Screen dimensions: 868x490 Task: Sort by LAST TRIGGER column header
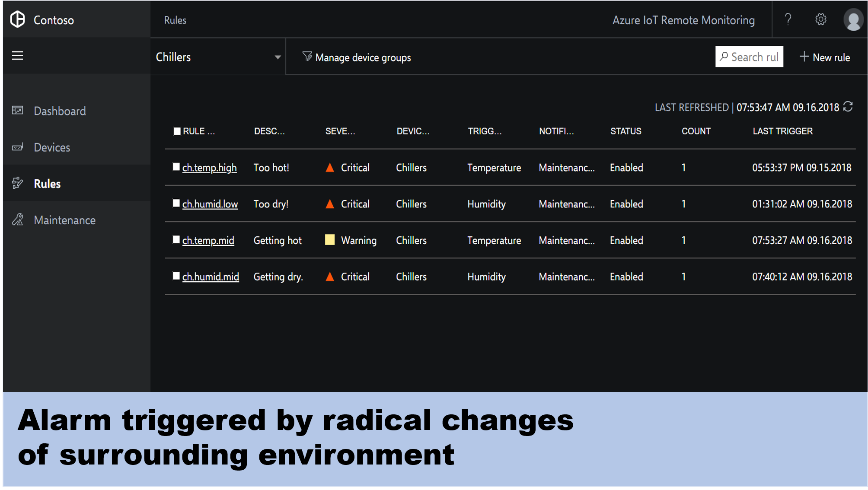pyautogui.click(x=782, y=131)
